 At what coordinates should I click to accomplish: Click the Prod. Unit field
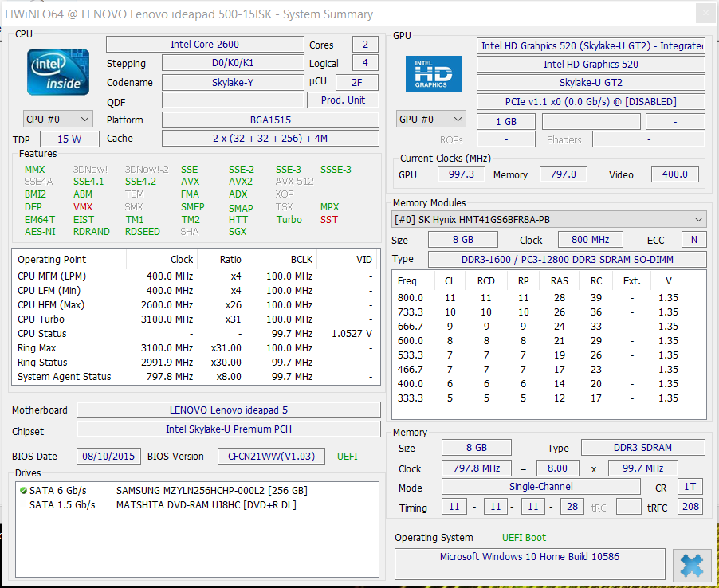pos(343,100)
